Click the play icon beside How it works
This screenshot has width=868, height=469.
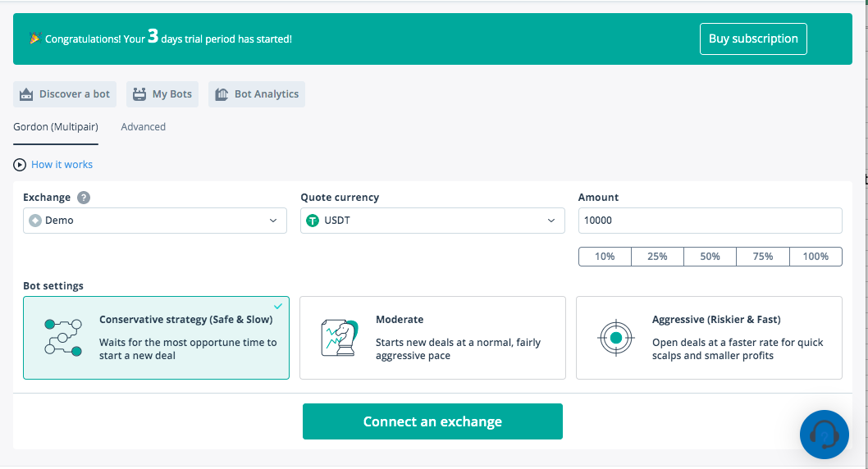pos(20,165)
